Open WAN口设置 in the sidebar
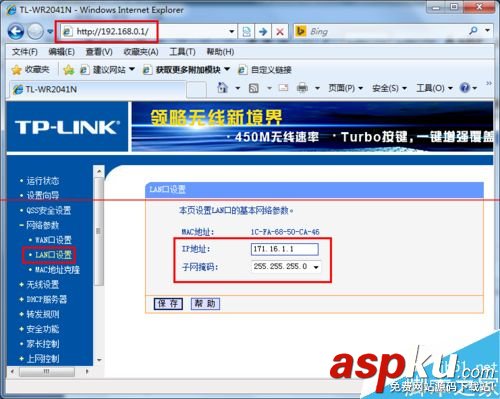This screenshot has height=399, width=500. [x=53, y=240]
